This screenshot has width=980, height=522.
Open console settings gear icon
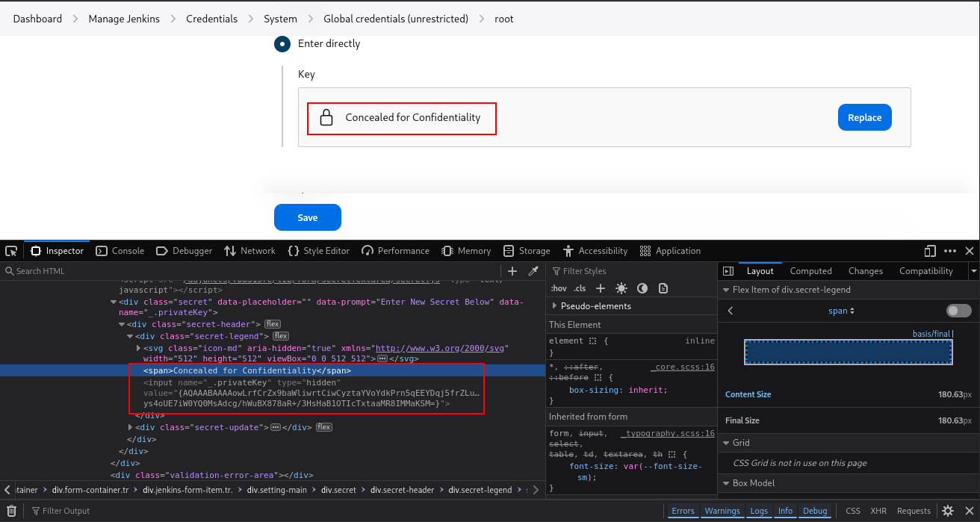pyautogui.click(x=948, y=511)
